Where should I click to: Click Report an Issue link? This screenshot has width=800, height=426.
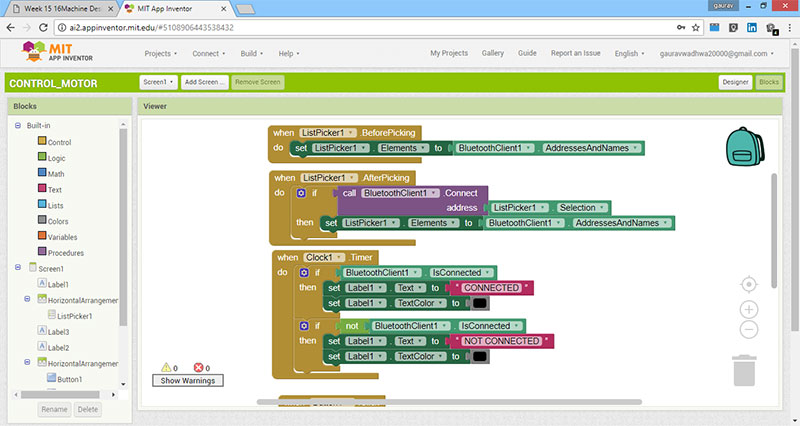click(576, 53)
